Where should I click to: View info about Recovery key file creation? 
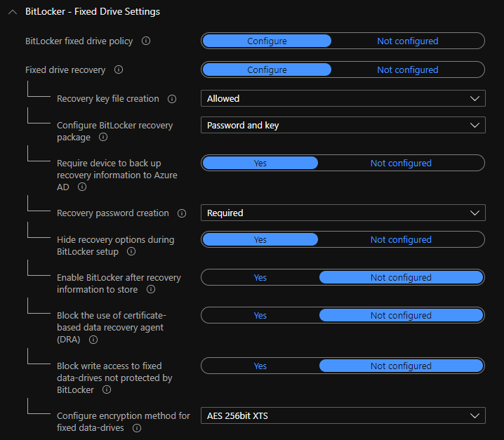point(172,99)
